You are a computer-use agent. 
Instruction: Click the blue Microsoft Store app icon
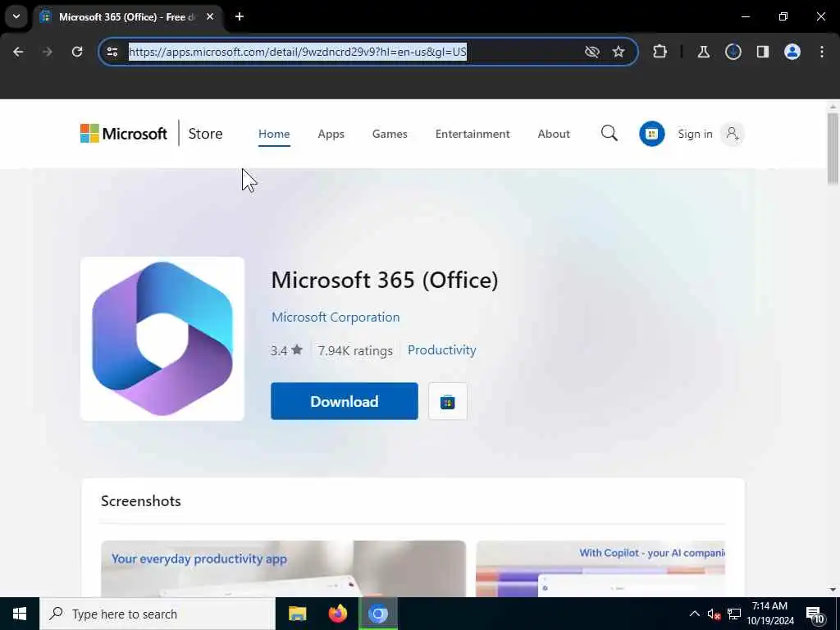652,134
